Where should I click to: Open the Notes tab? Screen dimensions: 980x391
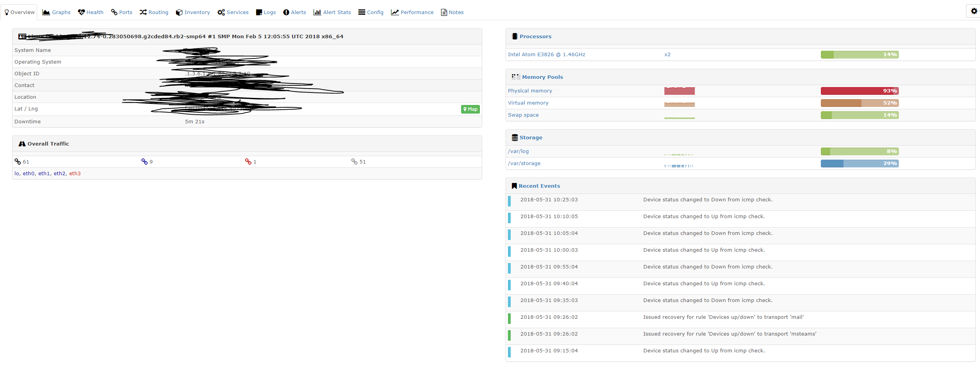453,12
